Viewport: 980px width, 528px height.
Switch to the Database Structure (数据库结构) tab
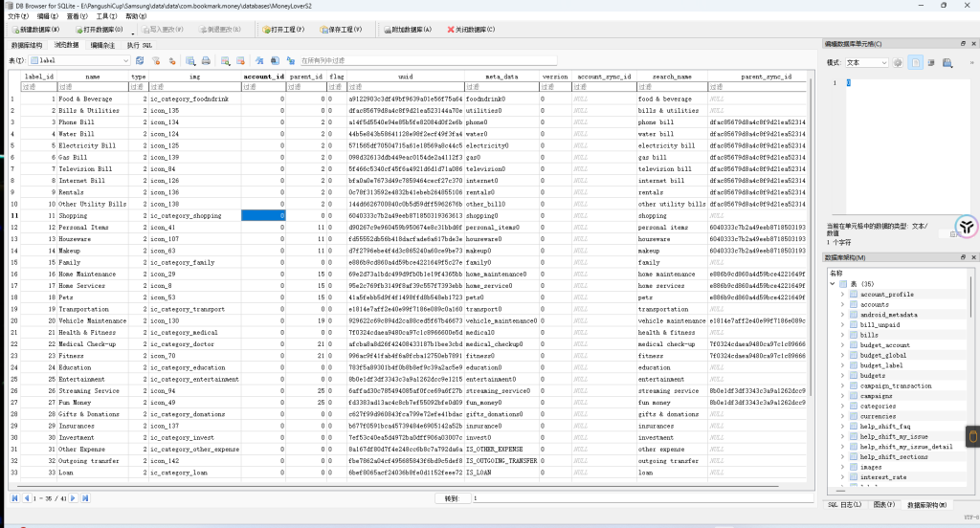[x=27, y=45]
